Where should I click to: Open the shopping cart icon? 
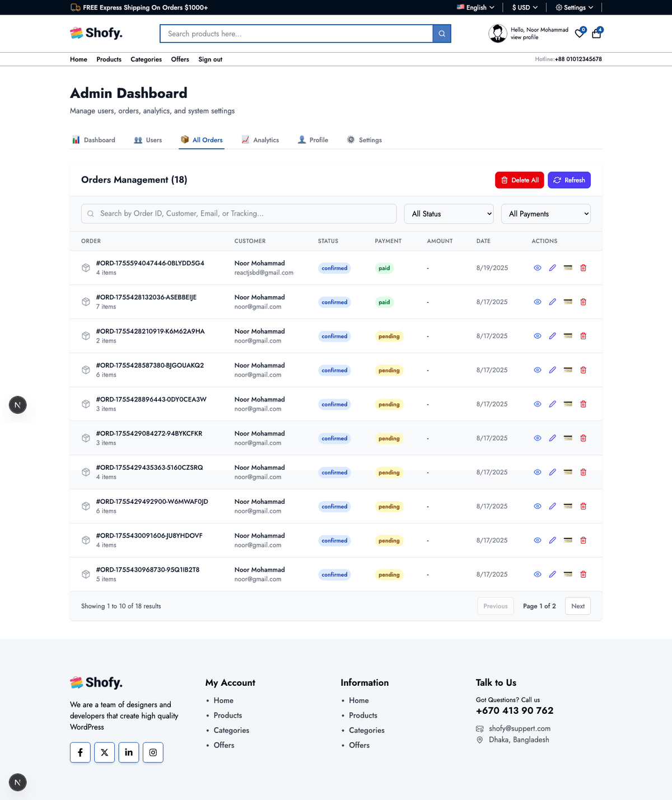pos(596,34)
